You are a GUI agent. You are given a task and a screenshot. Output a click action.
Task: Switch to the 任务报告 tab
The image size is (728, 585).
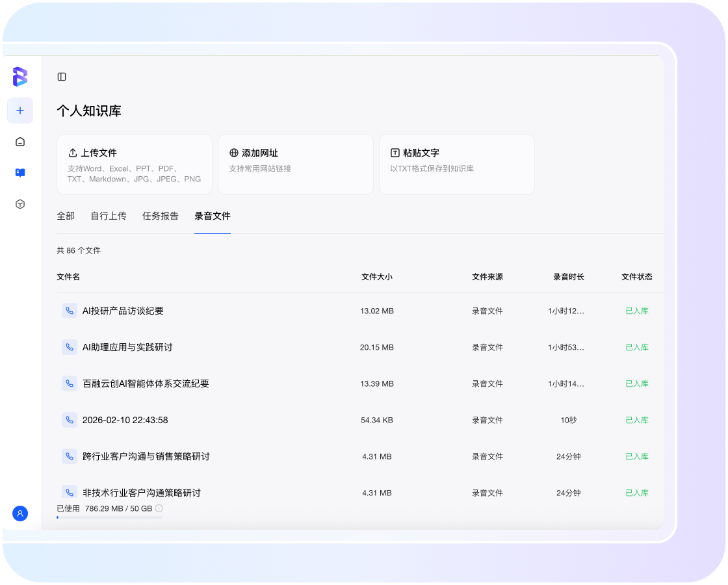coord(161,216)
